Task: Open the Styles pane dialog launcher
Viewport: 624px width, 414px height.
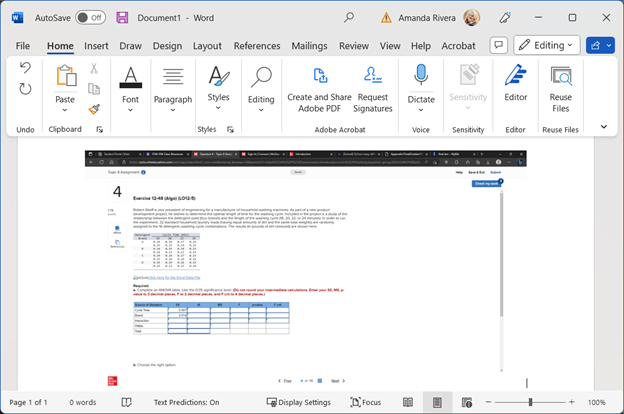Action: [230, 129]
